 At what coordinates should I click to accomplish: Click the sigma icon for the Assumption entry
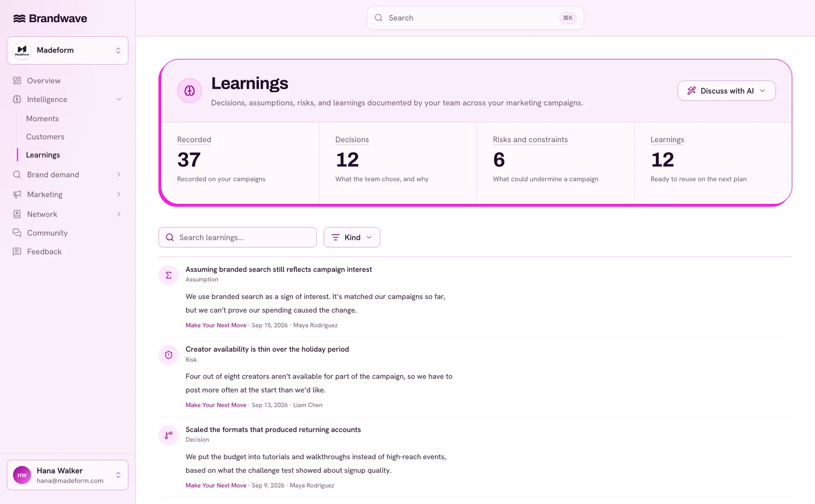(x=168, y=275)
